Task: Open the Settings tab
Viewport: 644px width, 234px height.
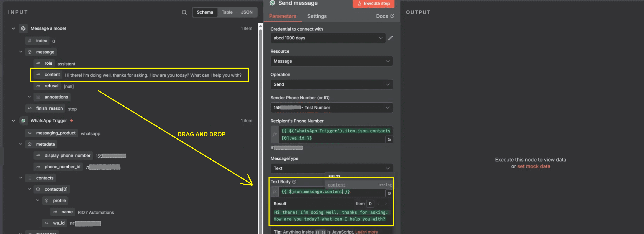Action: [x=317, y=16]
